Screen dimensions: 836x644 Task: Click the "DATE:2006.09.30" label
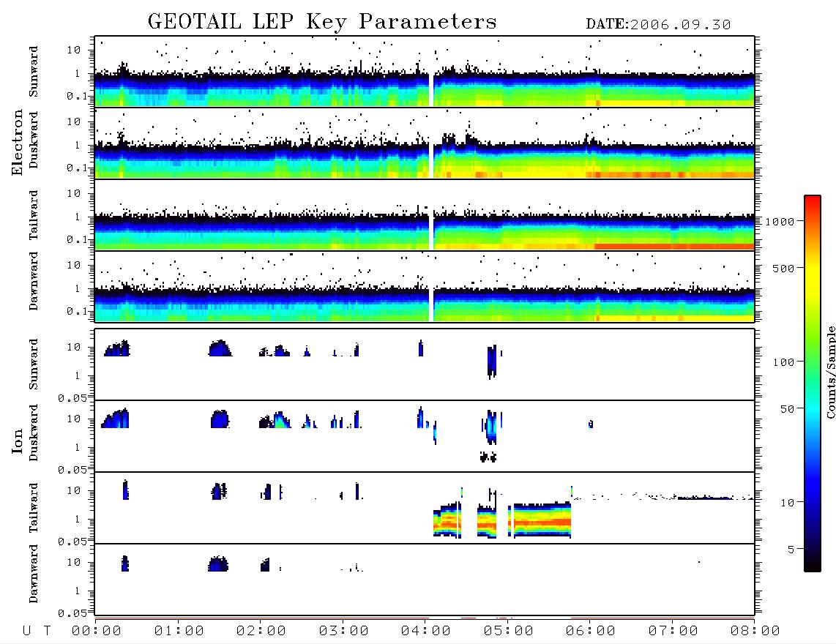pyautogui.click(x=658, y=24)
